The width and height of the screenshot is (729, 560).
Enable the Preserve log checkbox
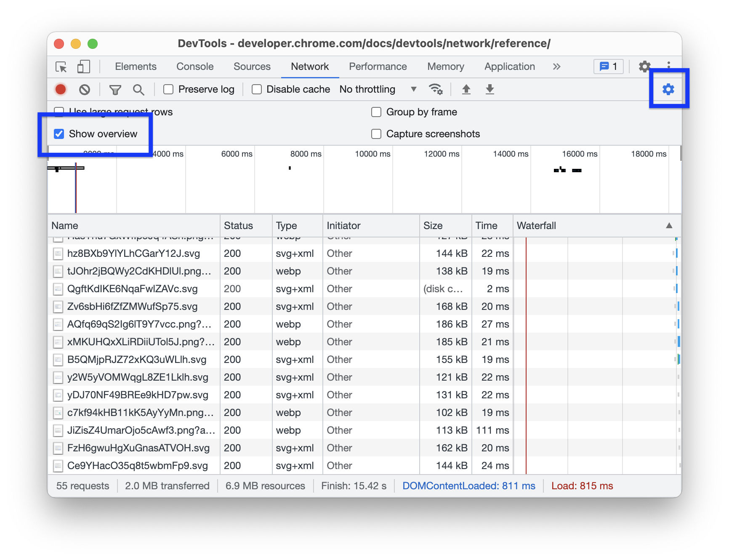[168, 89]
